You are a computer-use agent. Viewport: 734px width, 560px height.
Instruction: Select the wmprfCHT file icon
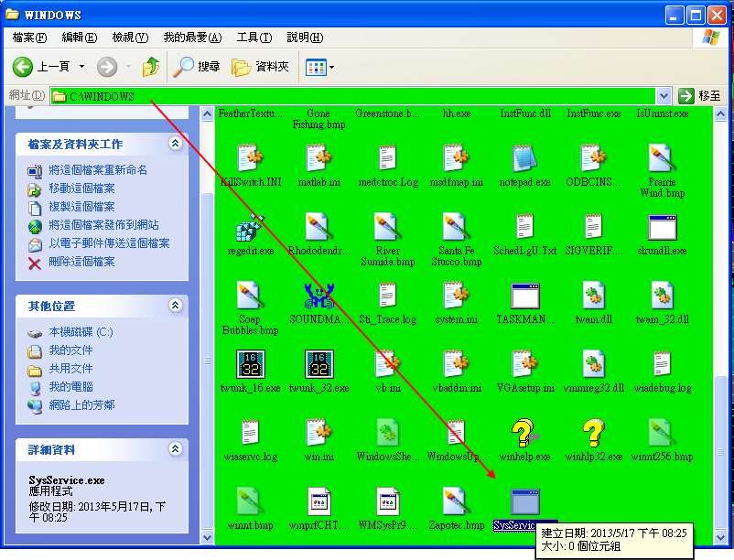(319, 501)
